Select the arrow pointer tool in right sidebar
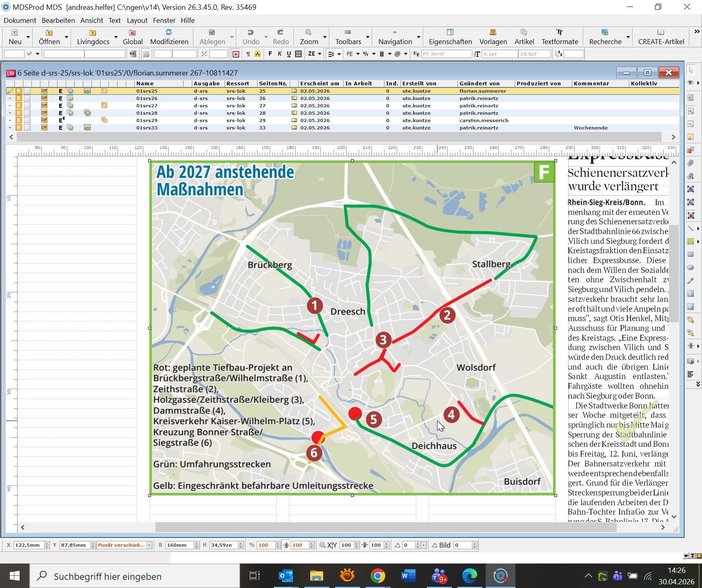Viewport: 702px width, 588px height. (x=691, y=70)
